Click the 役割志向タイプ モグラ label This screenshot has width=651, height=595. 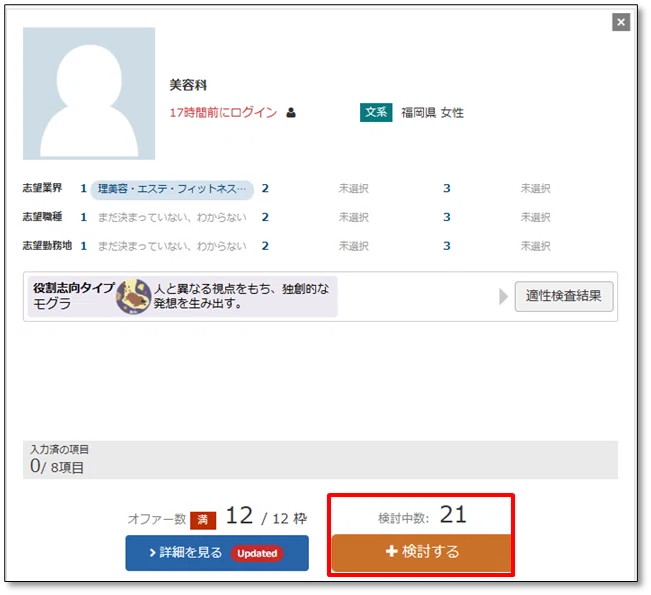click(x=73, y=296)
